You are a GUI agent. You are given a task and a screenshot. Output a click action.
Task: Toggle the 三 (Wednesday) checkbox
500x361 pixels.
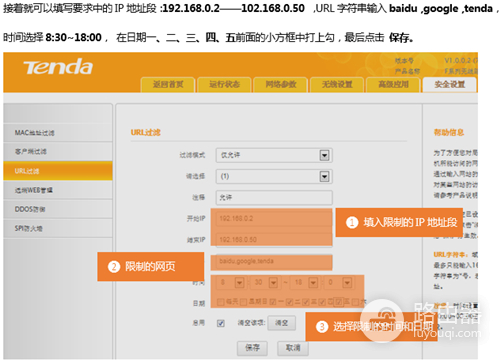click(x=306, y=302)
